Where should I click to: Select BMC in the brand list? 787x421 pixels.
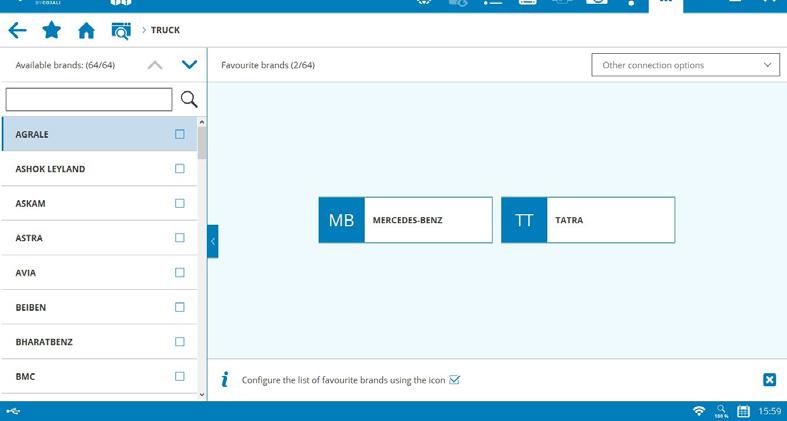[x=100, y=376]
